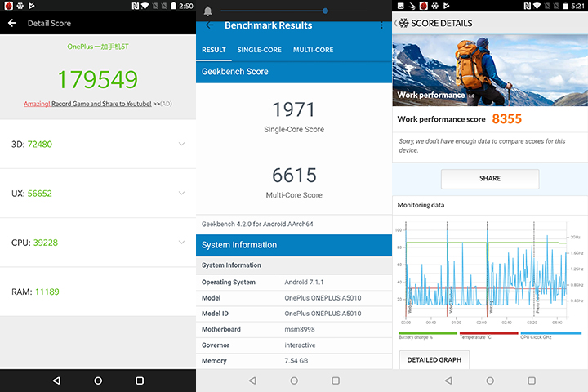Switch to the MULTI-CORE tab
Screen dimensions: 588x392
(313, 50)
